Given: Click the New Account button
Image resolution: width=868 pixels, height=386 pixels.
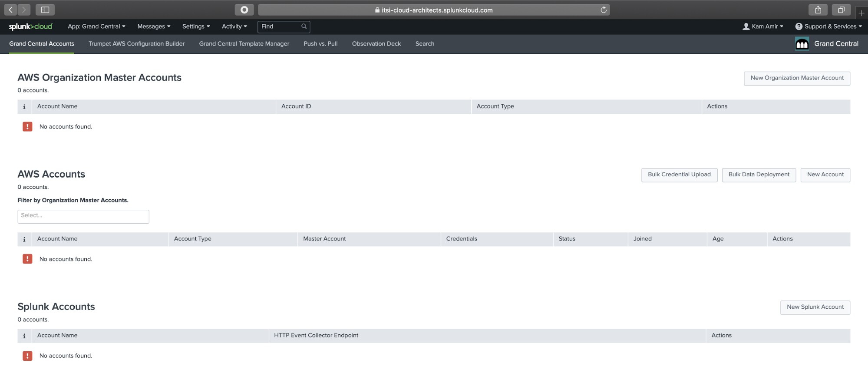Looking at the screenshot, I should click(825, 175).
